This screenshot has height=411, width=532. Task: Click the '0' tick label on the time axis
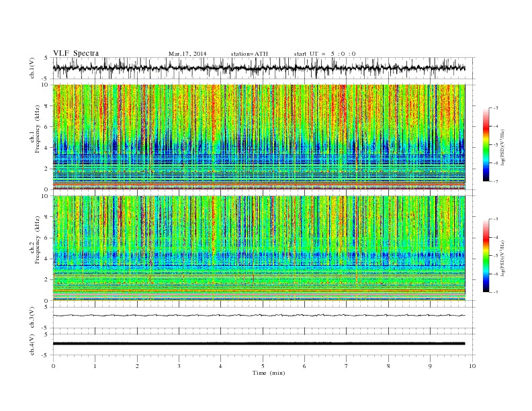53,366
